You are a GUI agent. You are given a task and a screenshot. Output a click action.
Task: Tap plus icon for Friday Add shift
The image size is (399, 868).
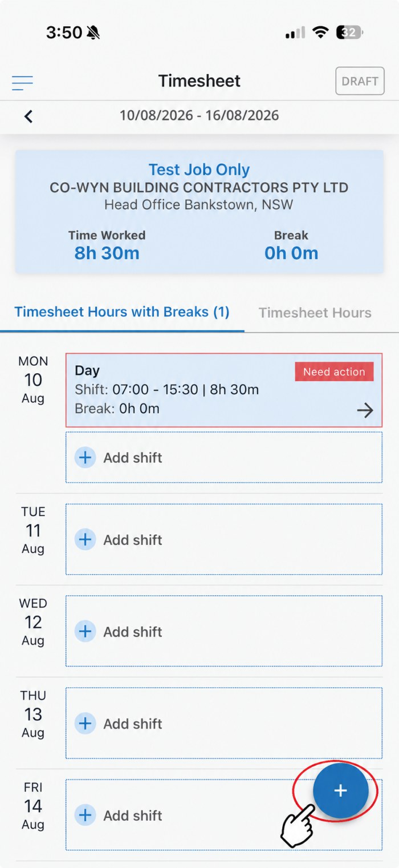85,815
